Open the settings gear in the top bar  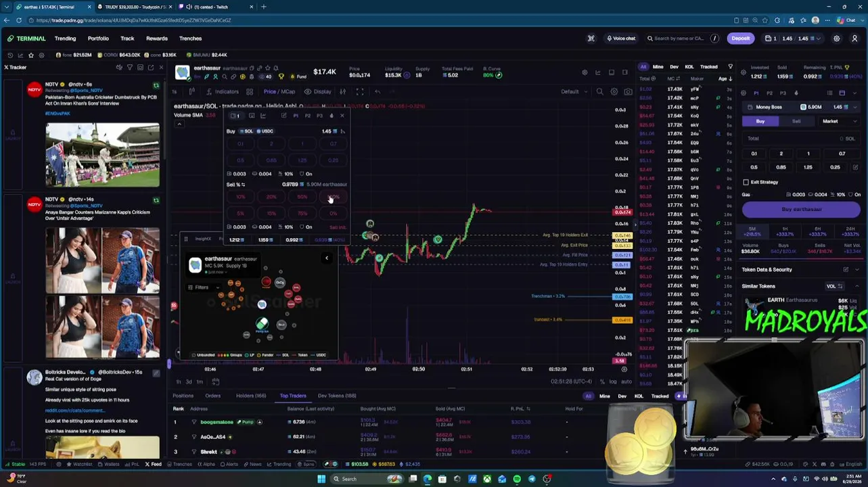point(836,39)
